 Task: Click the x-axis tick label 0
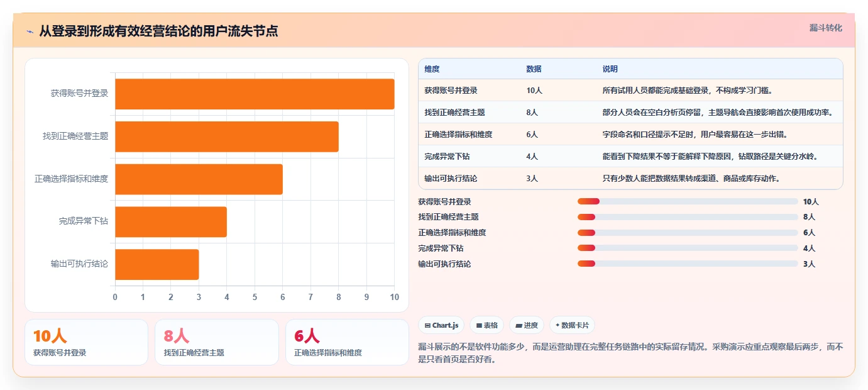[x=115, y=298]
